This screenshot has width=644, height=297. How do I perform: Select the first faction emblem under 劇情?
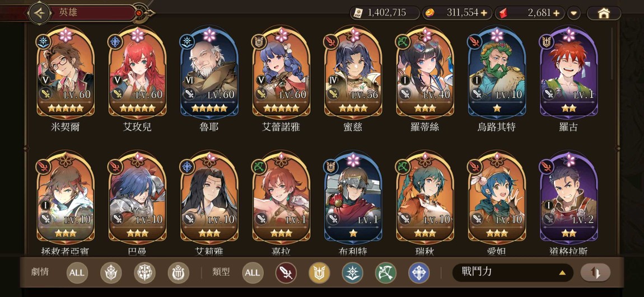(x=111, y=273)
